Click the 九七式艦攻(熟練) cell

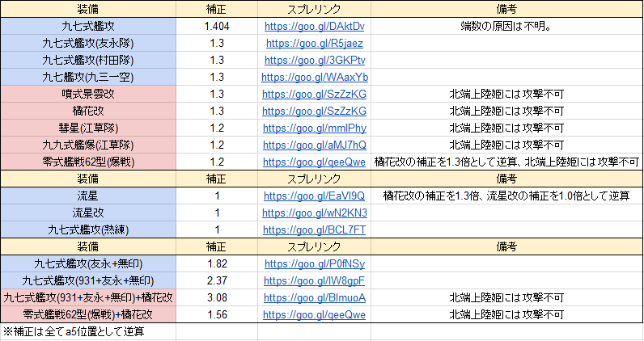pos(87,229)
